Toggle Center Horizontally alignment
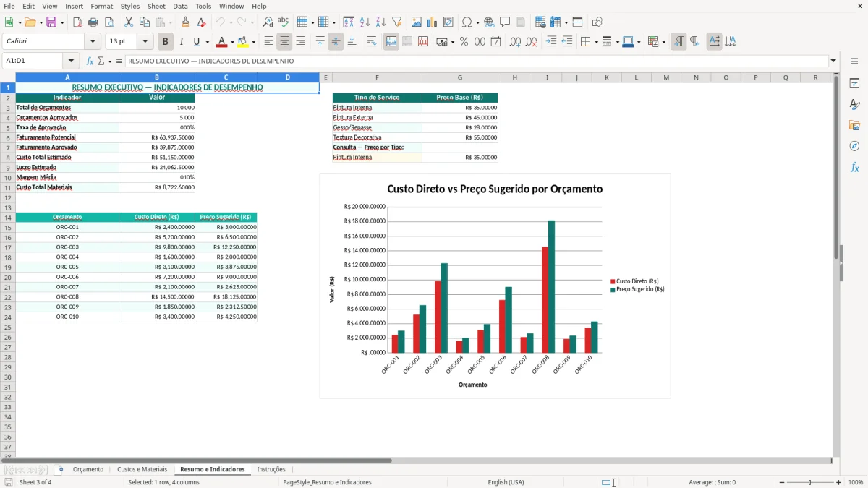This screenshot has width=868, height=488. pos(284,42)
